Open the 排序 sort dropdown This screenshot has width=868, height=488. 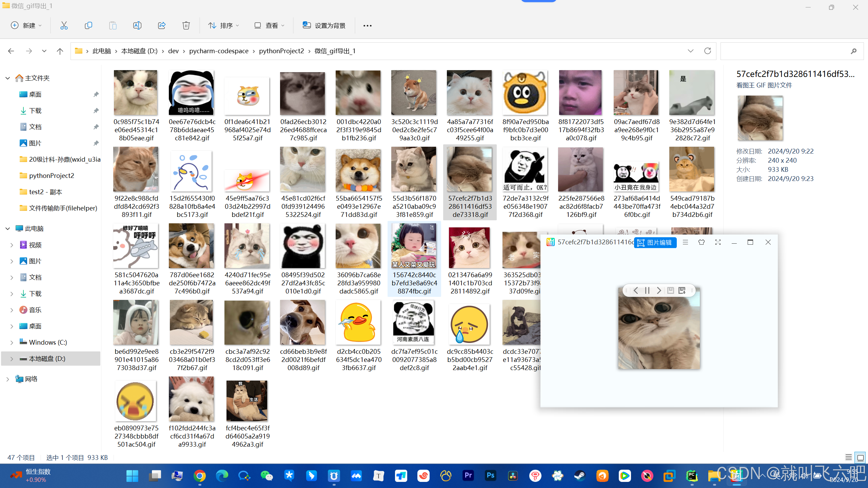[x=223, y=25]
